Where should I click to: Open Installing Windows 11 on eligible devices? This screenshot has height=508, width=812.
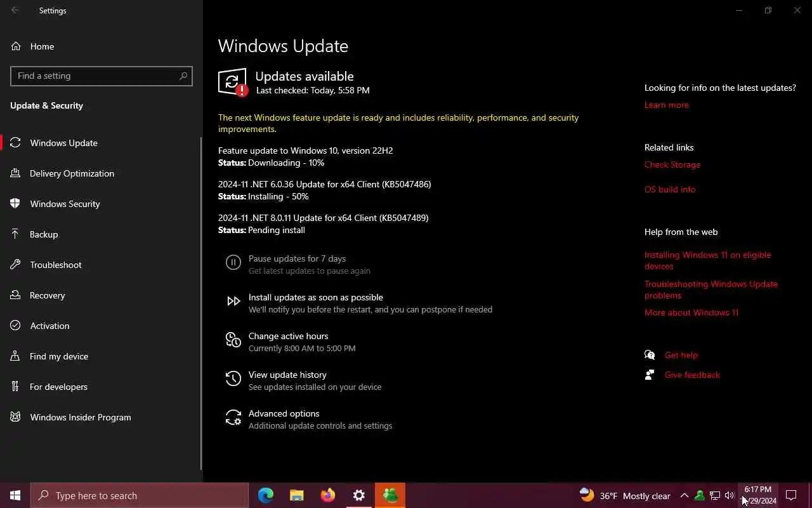(708, 260)
